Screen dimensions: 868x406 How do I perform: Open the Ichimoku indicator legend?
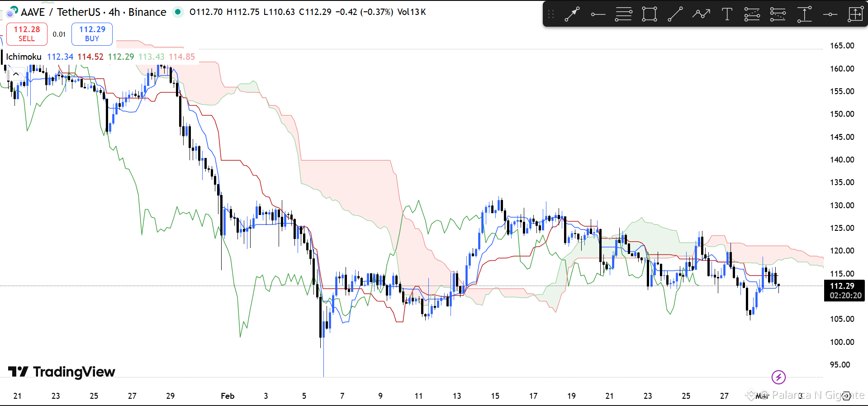coord(24,57)
